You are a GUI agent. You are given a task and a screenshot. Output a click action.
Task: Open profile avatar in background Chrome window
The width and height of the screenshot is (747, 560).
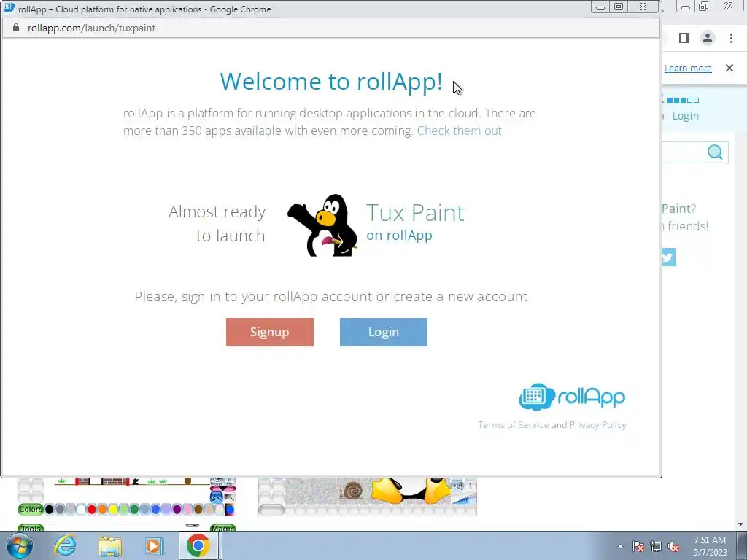708,38
